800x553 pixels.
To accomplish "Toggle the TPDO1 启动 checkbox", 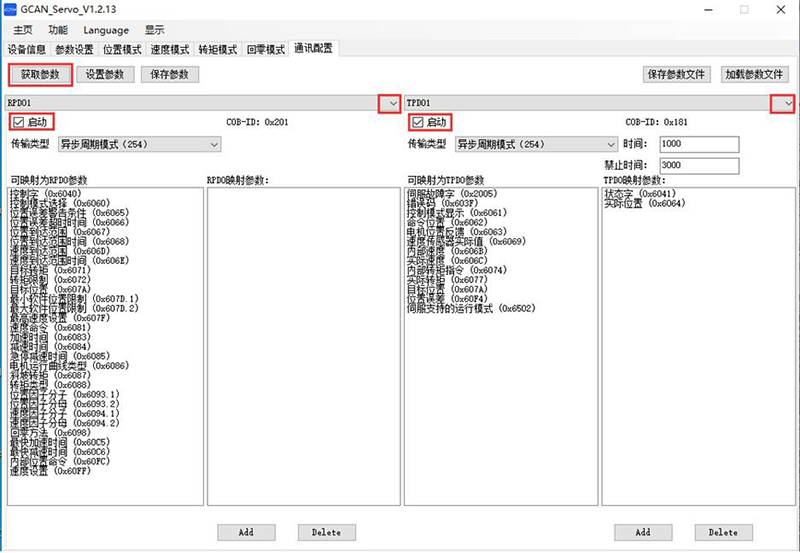I will (417, 122).
